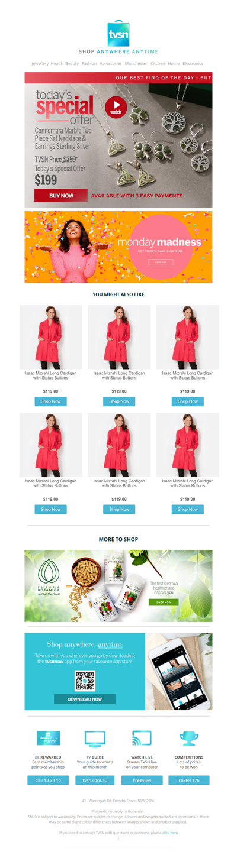
Task: Open the TV Guide monitor icon
Action: click(95, 739)
